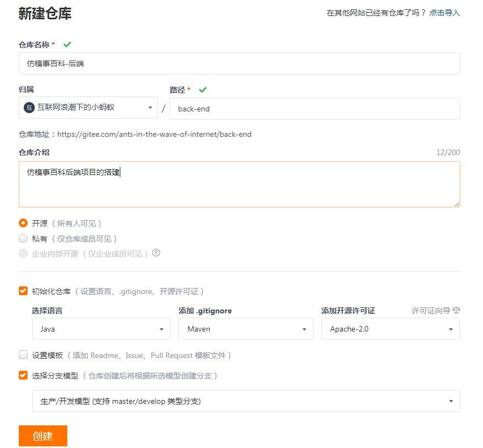Select the 企业内部开源 radio option
Screen dimensions: 483x448
[x=23, y=253]
